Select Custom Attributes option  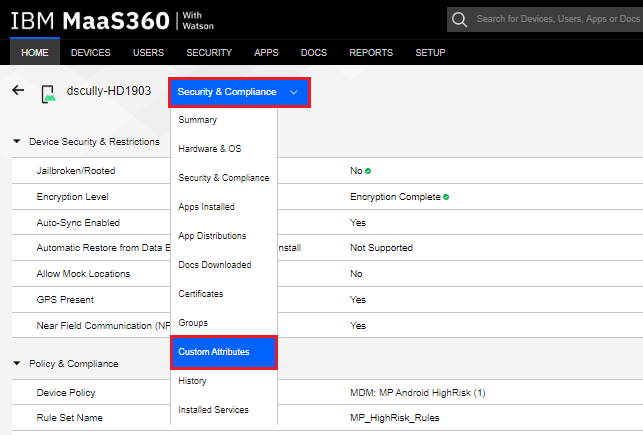[224, 352]
